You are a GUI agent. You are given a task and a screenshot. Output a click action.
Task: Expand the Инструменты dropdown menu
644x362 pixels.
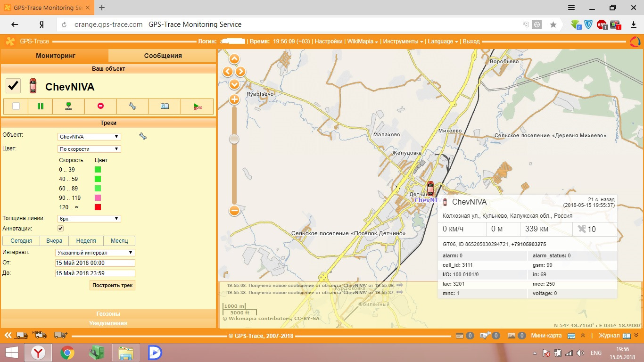pyautogui.click(x=403, y=41)
